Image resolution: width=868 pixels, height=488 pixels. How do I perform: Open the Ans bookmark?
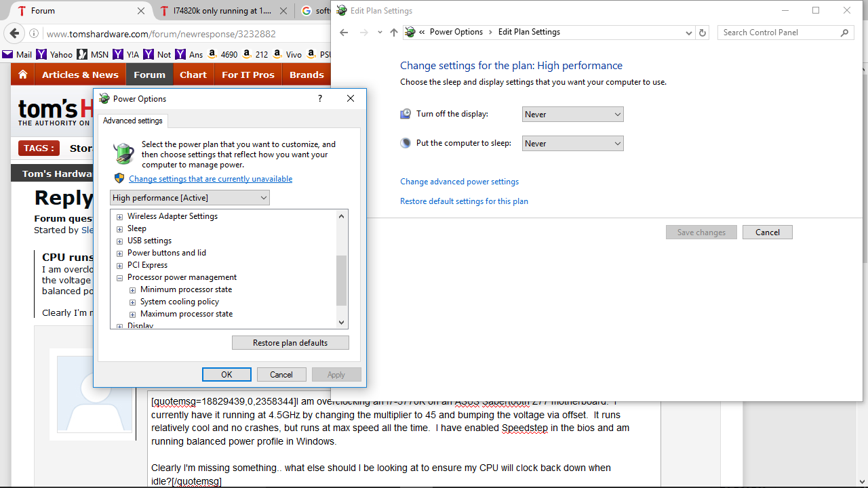(189, 54)
